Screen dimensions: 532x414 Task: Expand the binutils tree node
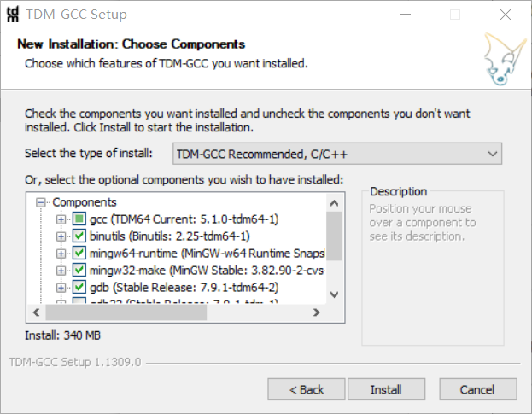(x=61, y=236)
